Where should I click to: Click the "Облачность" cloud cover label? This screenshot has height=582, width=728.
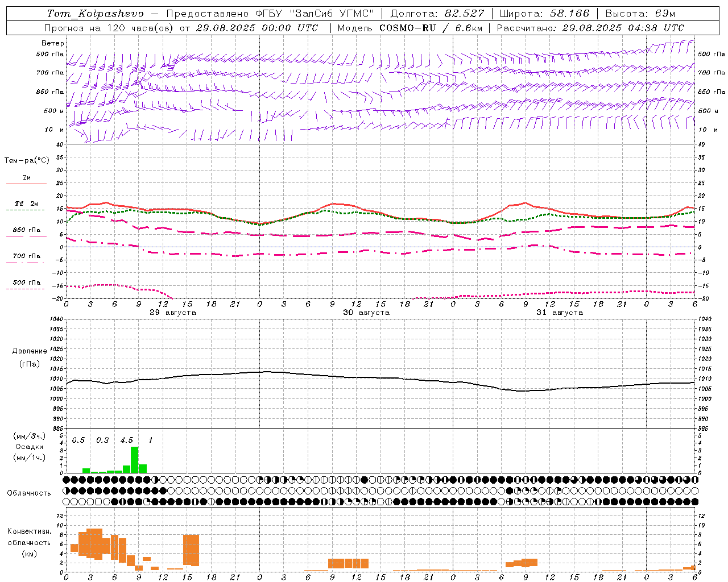(29, 493)
